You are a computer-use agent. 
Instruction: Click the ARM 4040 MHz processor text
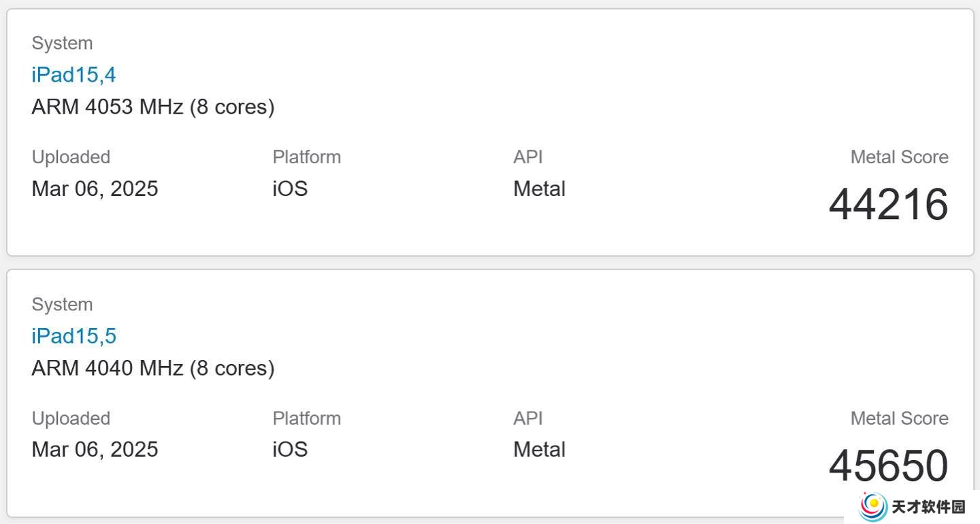pyautogui.click(x=153, y=368)
